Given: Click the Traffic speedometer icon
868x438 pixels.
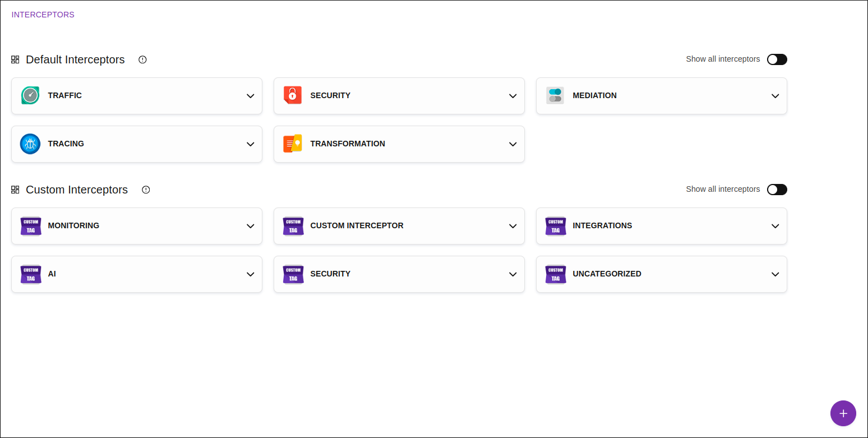Looking at the screenshot, I should tap(30, 95).
